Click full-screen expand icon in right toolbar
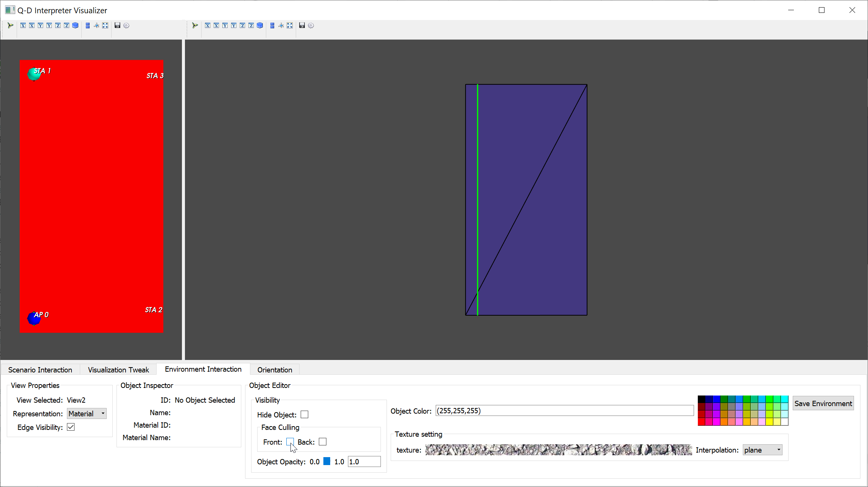Image resolution: width=868 pixels, height=487 pixels. 290,25
